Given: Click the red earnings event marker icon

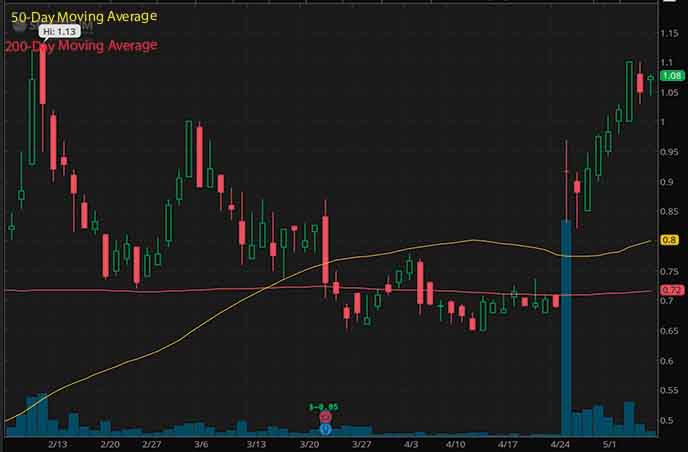Looking at the screenshot, I should 325,417.
